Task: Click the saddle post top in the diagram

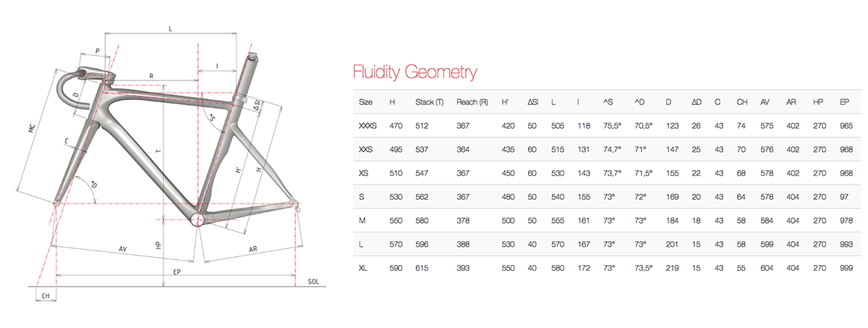Action: click(252, 56)
